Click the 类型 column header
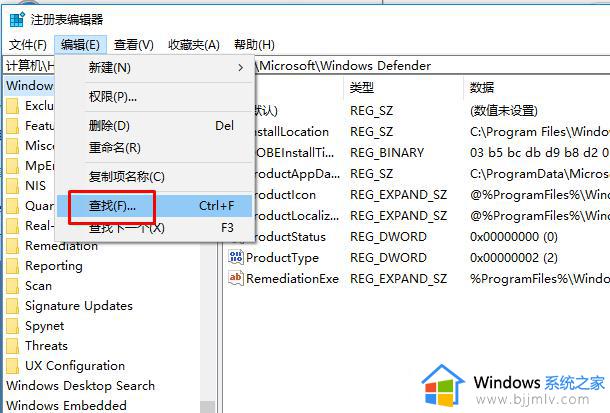Screen dimensions: 610x413 tap(361, 88)
